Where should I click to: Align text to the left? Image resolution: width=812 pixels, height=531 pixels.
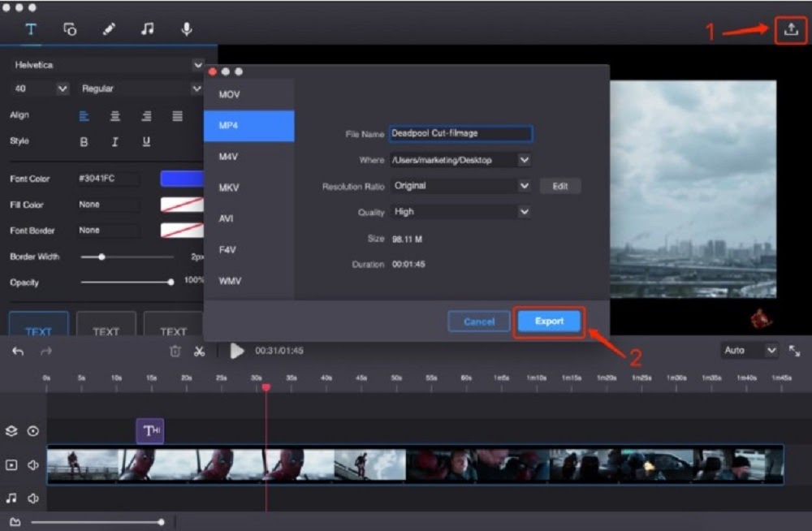(x=84, y=115)
